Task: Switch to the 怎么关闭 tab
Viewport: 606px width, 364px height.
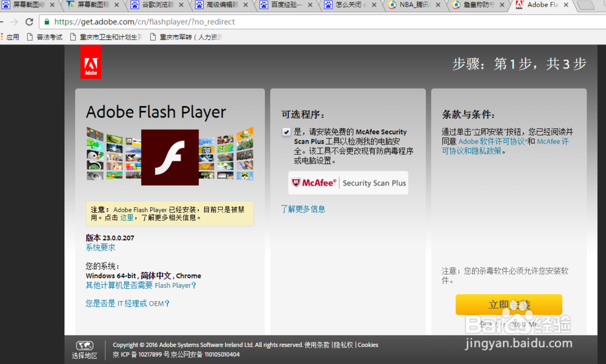Action: tap(350, 5)
